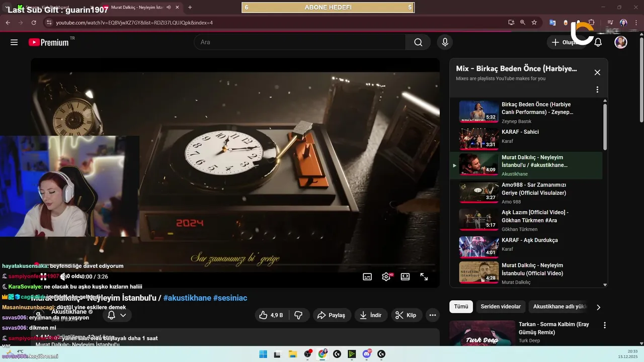Open OBS Studio from taskbar
This screenshot has height=362, width=644.
click(307, 354)
